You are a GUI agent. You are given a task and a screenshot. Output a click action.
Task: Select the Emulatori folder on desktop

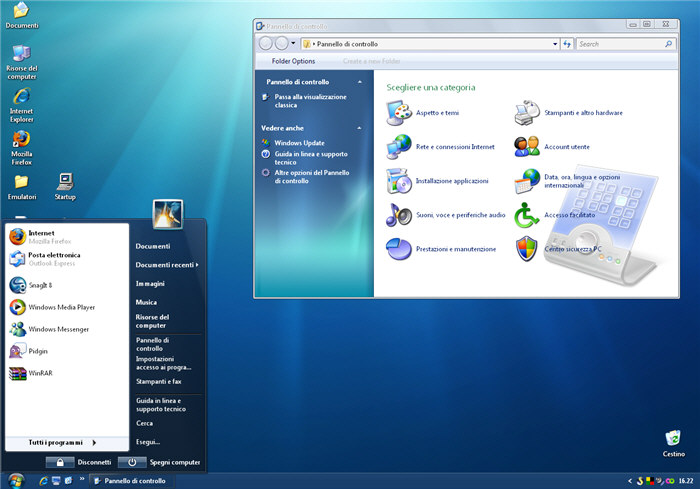[21, 187]
